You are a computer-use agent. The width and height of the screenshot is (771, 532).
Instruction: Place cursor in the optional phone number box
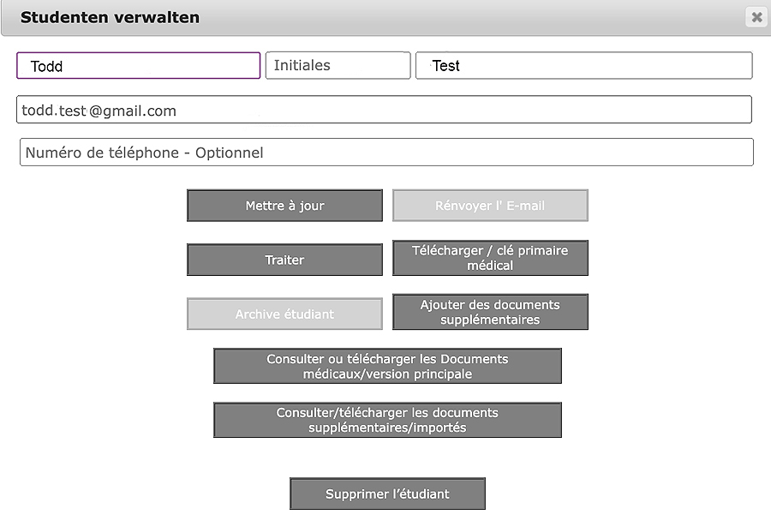(x=386, y=152)
